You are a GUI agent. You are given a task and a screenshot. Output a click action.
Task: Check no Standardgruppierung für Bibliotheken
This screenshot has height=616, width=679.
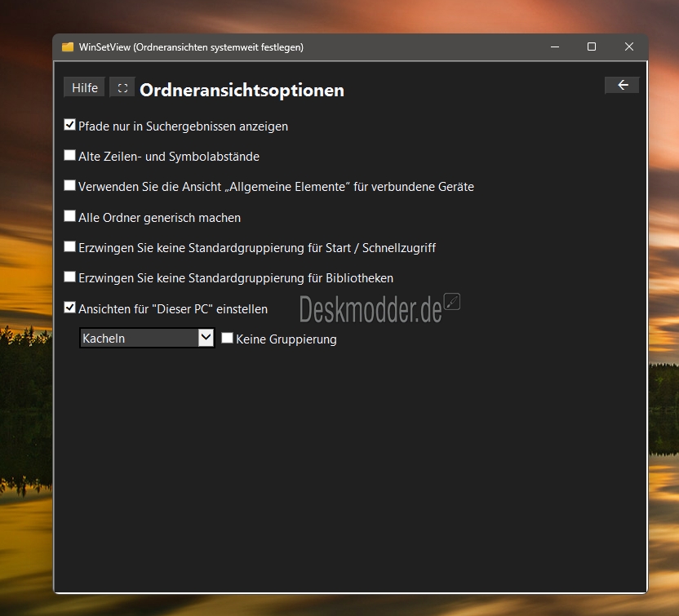point(69,277)
